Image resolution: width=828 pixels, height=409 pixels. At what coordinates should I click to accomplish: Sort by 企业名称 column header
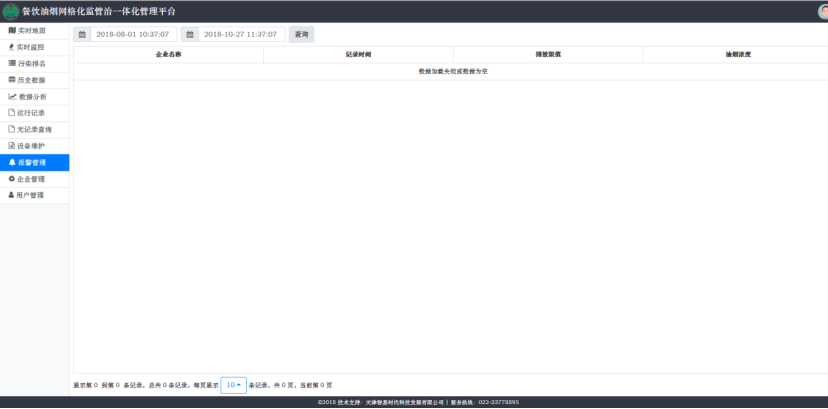pos(168,55)
